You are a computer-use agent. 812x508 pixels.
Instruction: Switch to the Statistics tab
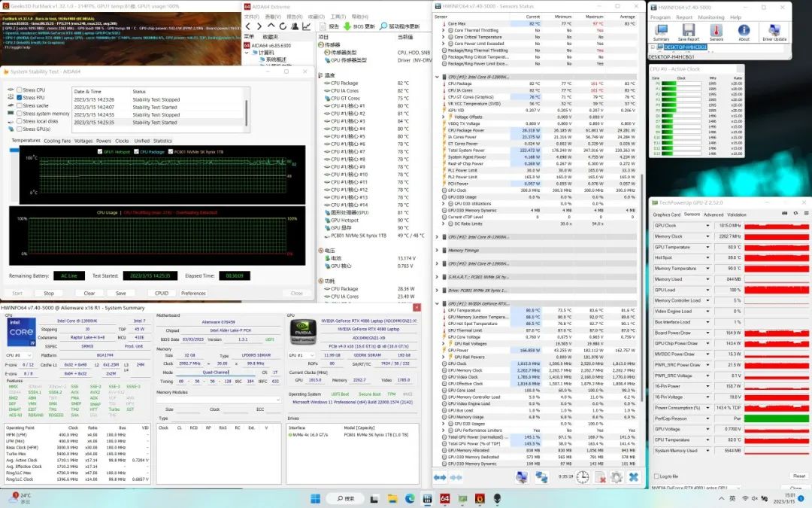(x=162, y=141)
